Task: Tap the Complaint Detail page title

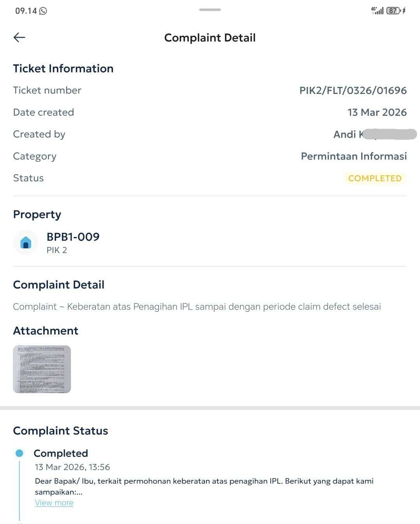Action: click(x=210, y=38)
